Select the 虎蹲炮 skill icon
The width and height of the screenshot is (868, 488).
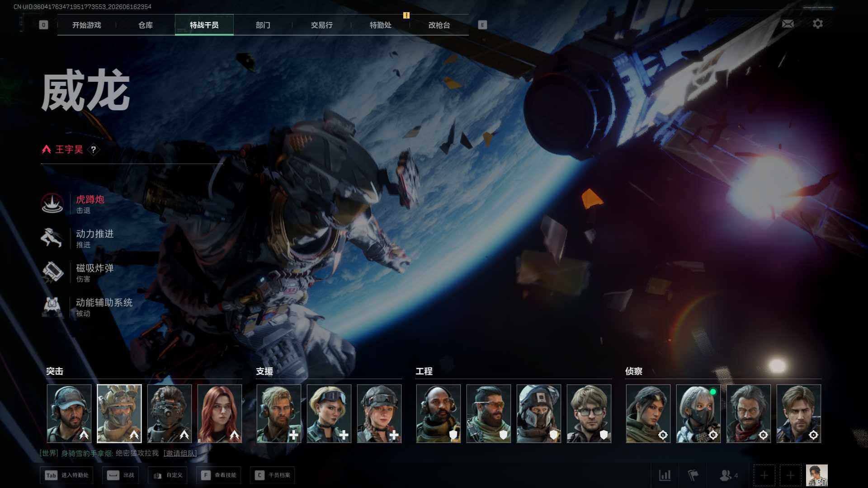[x=52, y=203]
